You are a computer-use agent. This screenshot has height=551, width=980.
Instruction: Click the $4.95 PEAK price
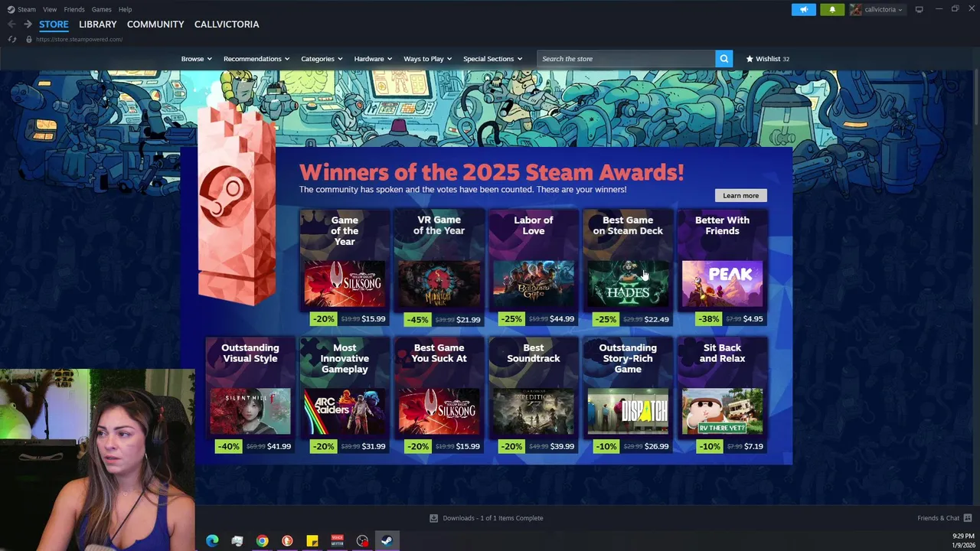pyautogui.click(x=753, y=319)
